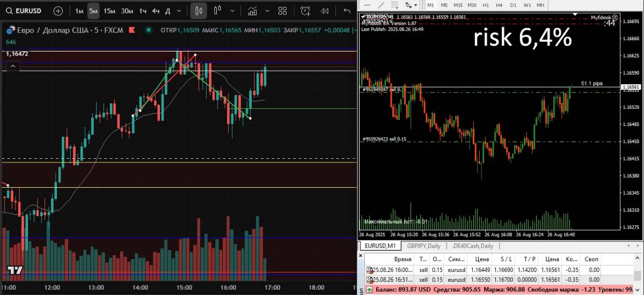644x295 pixels.
Task: Undo last action with arrow icon
Action: pos(346,11)
